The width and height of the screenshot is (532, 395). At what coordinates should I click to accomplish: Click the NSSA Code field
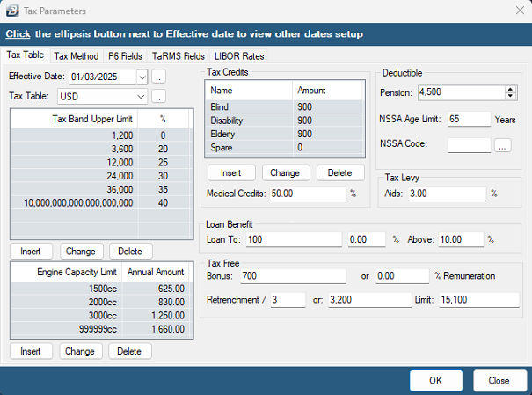click(469, 145)
